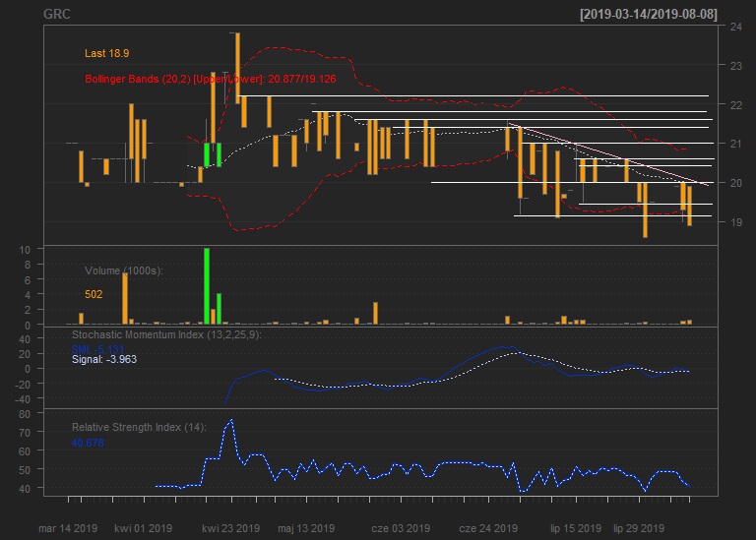756x540 pixels.
Task: Click the Signal: -3.963 readout
Action: [x=103, y=360]
